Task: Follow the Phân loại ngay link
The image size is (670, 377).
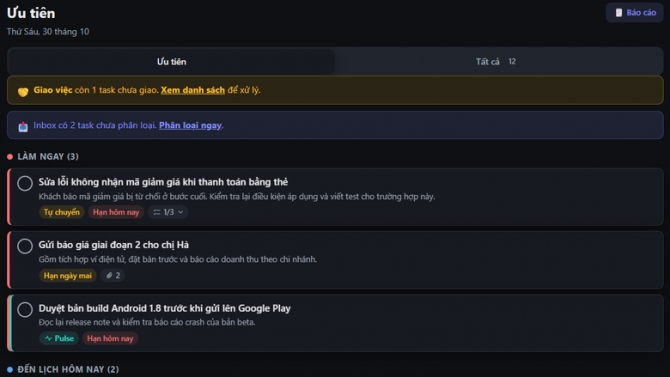Action: (x=190, y=125)
